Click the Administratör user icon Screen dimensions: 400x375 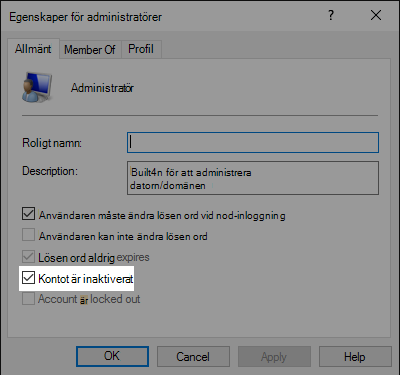(x=37, y=87)
